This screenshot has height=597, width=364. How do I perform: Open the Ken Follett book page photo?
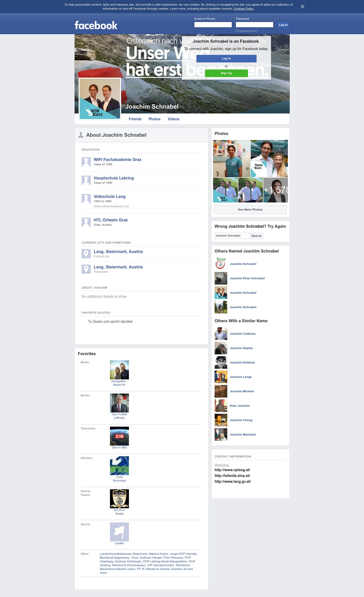pyautogui.click(x=119, y=403)
